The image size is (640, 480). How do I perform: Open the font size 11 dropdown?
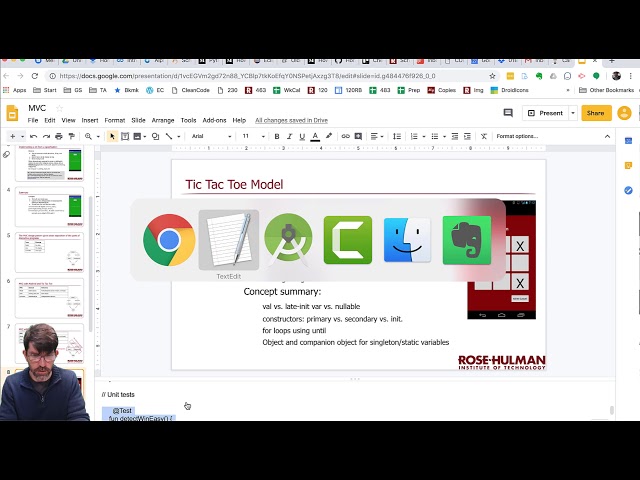click(x=253, y=136)
